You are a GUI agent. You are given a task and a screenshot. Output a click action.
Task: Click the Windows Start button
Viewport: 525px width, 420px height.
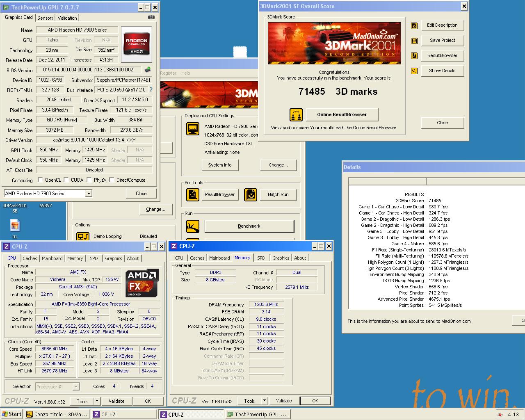[11, 414]
